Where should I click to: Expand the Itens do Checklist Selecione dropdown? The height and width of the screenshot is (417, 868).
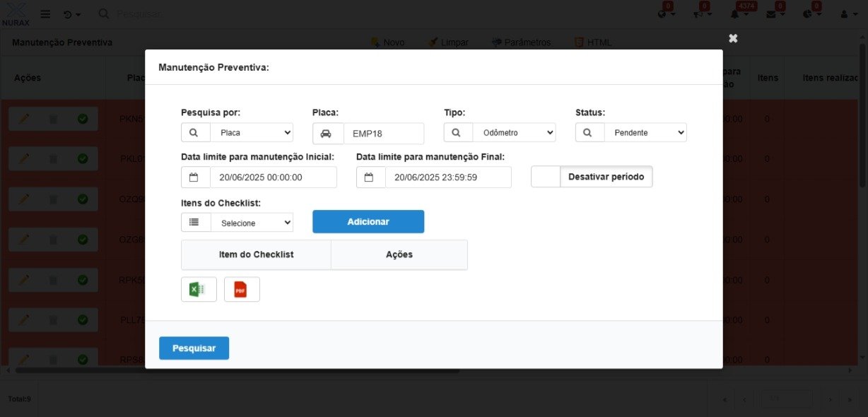point(251,223)
